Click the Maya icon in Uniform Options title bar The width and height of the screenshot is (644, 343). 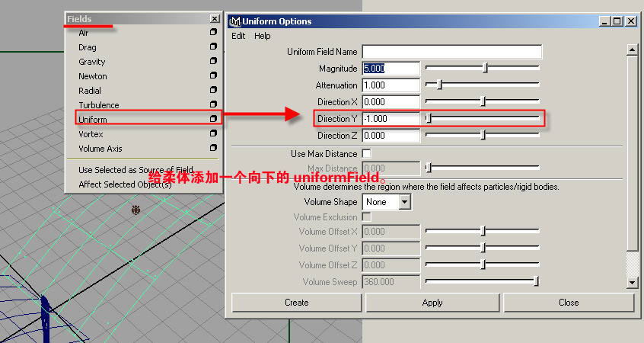point(235,21)
